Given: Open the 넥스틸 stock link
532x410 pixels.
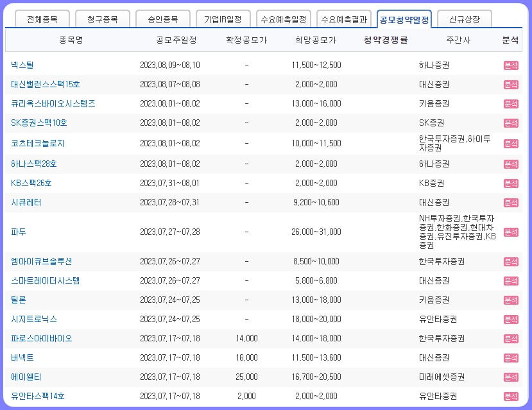Looking at the screenshot, I should [22, 65].
